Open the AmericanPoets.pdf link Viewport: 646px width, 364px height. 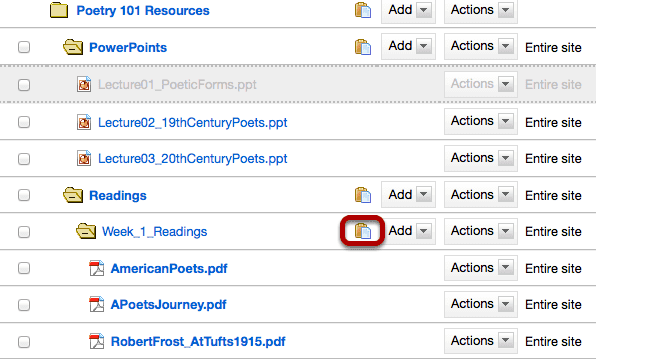pos(169,268)
